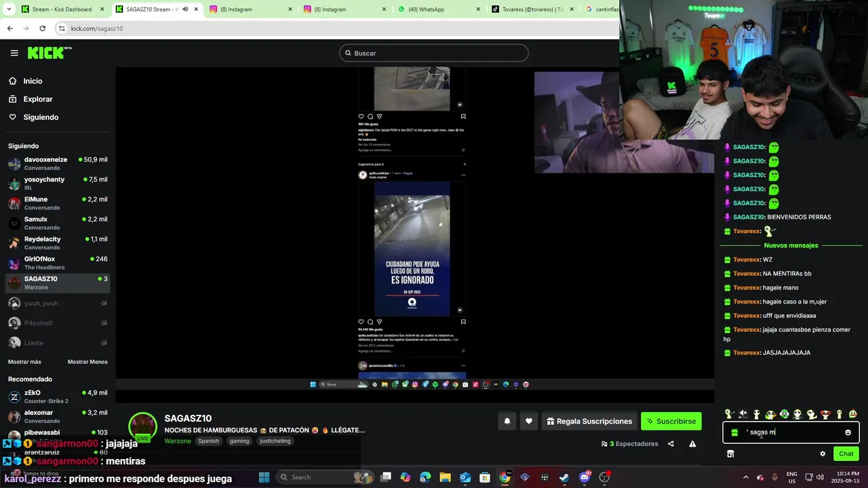Viewport: 868px width, 488px height.
Task: Select the justchatting tag
Action: point(275,441)
